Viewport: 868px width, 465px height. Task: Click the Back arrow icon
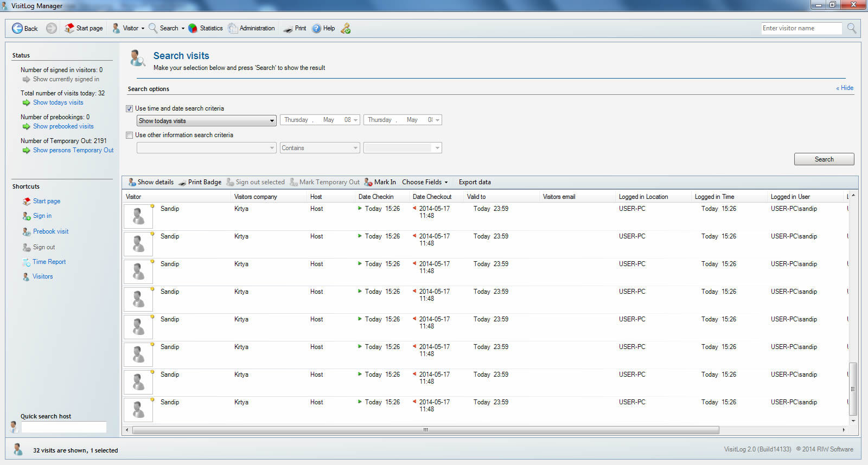pos(17,28)
